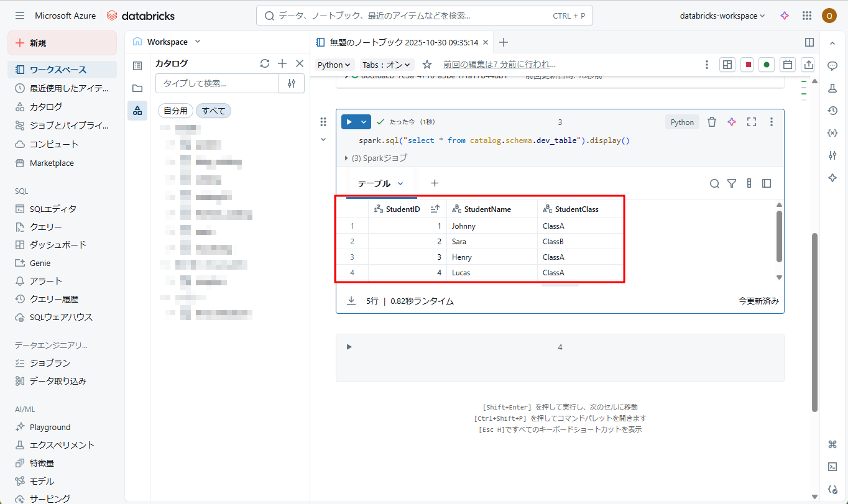Star the notebook as a favorite
The height and width of the screenshot is (504, 848).
(427, 65)
